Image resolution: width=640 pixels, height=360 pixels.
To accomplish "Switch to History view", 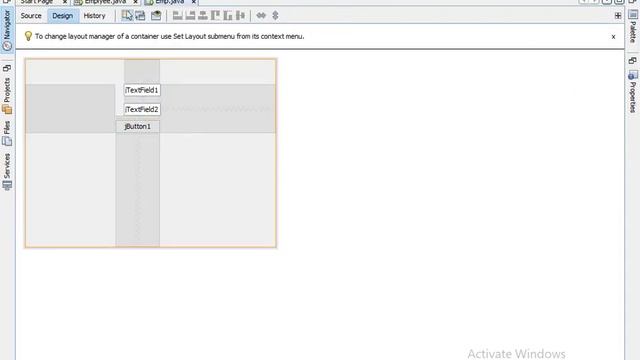I will [94, 16].
